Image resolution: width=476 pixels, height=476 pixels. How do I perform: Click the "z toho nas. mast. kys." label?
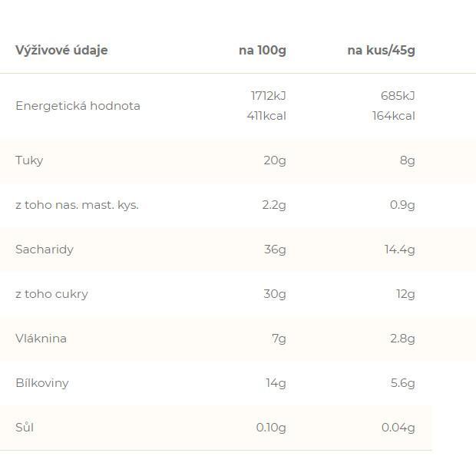point(77,205)
